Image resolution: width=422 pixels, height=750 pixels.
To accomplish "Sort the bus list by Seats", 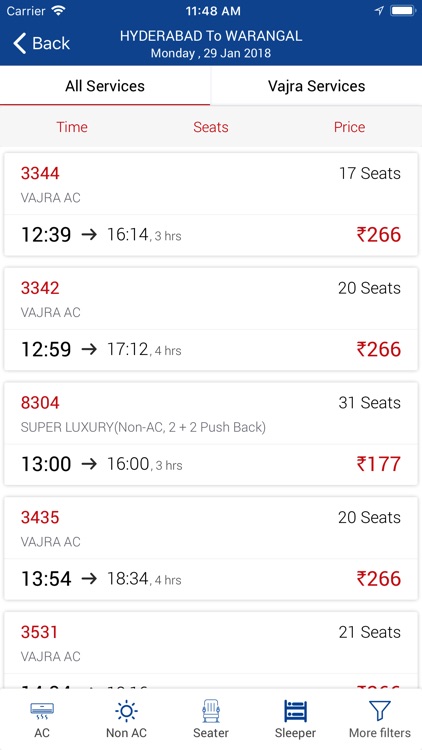I will [x=211, y=127].
